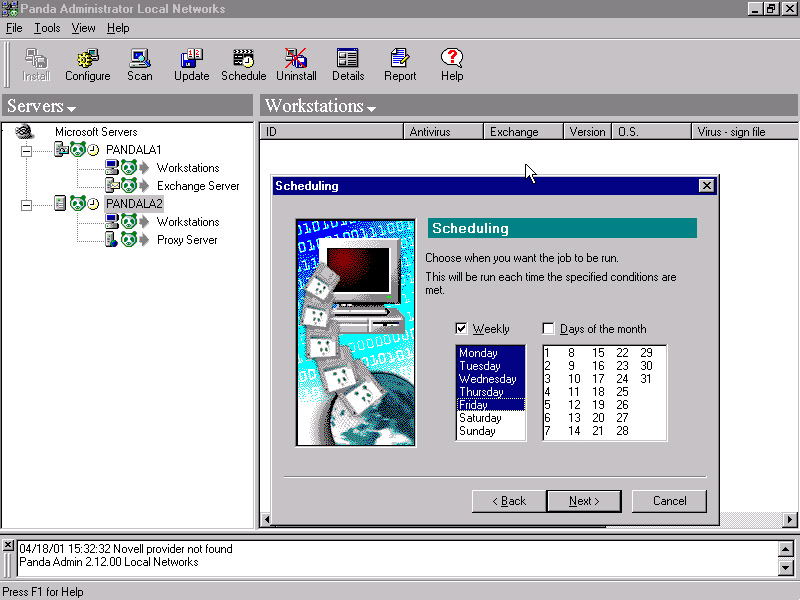The width and height of the screenshot is (800, 600).
Task: Click workstation list left scroll arrow
Action: click(x=266, y=519)
